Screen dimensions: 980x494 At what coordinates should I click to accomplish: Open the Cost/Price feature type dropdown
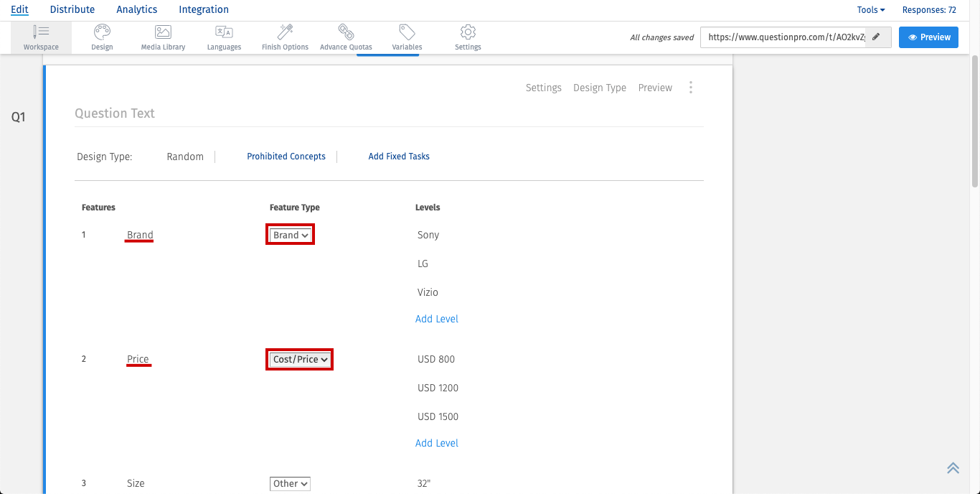pos(300,359)
